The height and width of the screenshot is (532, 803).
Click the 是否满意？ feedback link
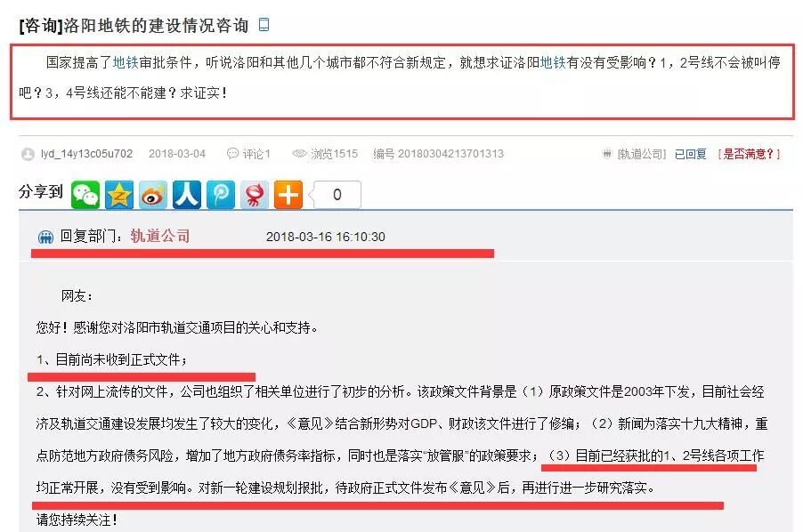click(x=749, y=154)
